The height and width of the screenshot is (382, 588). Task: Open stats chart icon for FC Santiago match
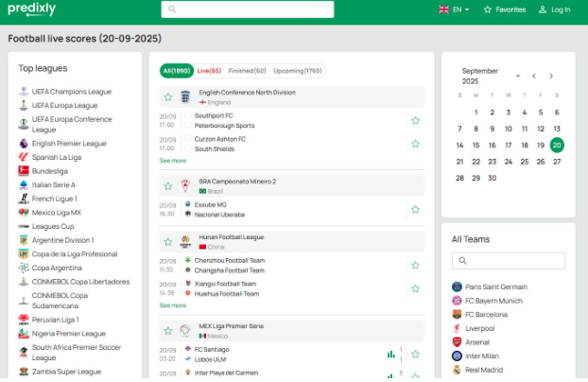tap(390, 354)
